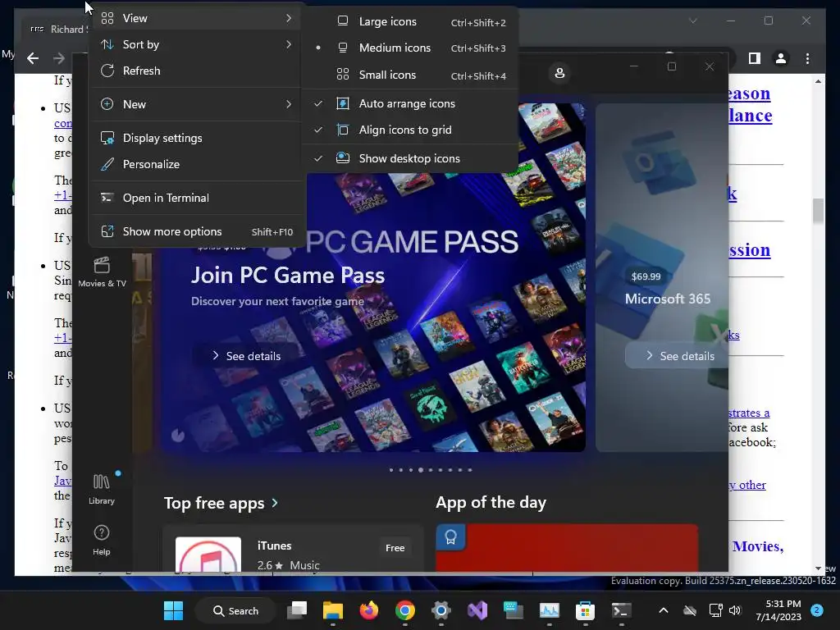The width and height of the screenshot is (840, 630).
Task: Open the Chrome profile avatar menu
Action: click(781, 58)
